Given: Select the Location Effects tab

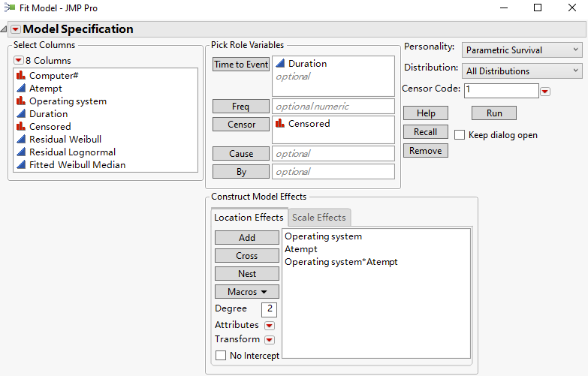Looking at the screenshot, I should [x=249, y=218].
